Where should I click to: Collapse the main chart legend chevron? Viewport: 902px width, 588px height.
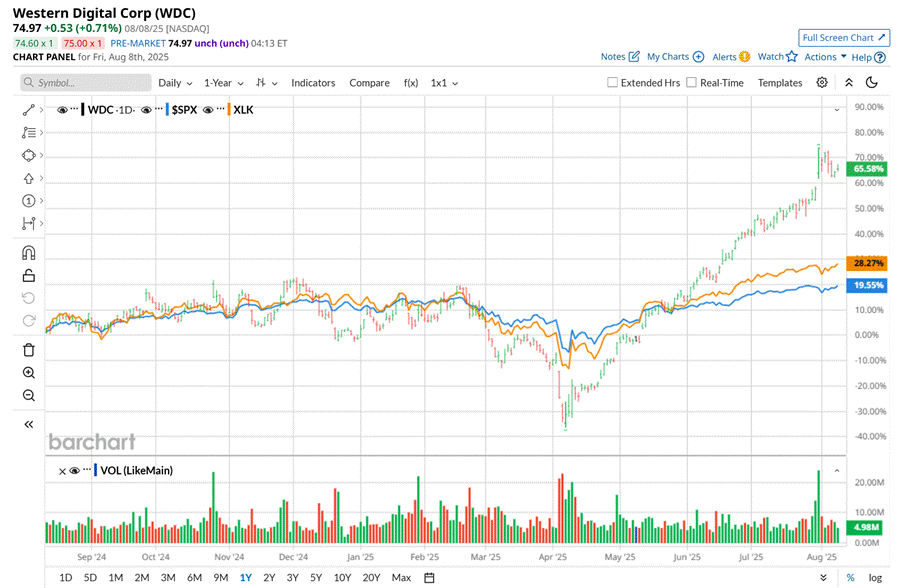(x=837, y=109)
